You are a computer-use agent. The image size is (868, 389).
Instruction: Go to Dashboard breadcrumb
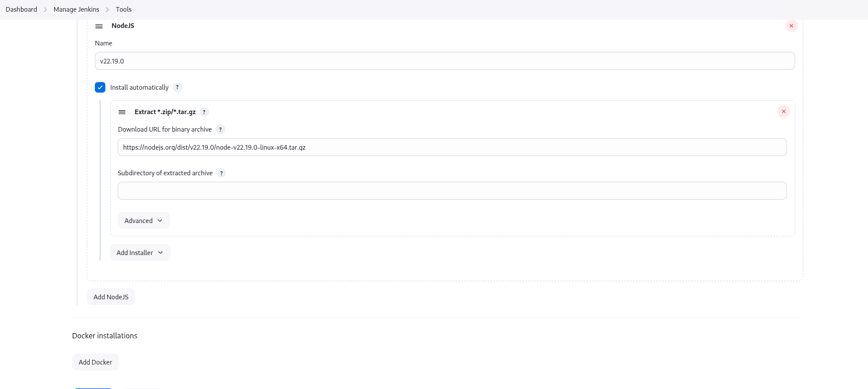pos(22,9)
